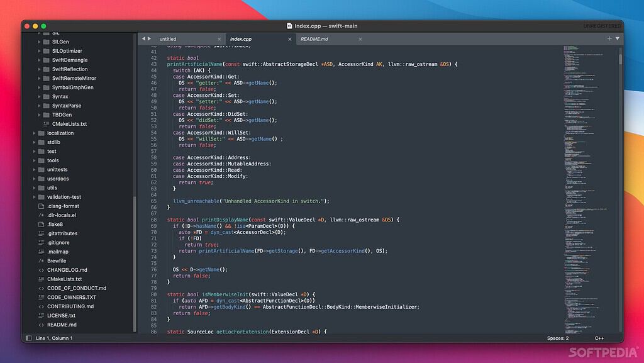Click line number 57 in the gutter
644x363 pixels.
[153, 151]
